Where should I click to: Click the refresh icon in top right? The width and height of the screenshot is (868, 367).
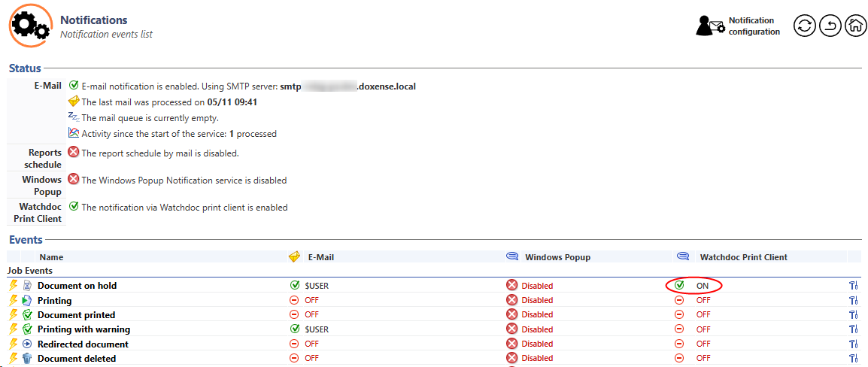805,26
